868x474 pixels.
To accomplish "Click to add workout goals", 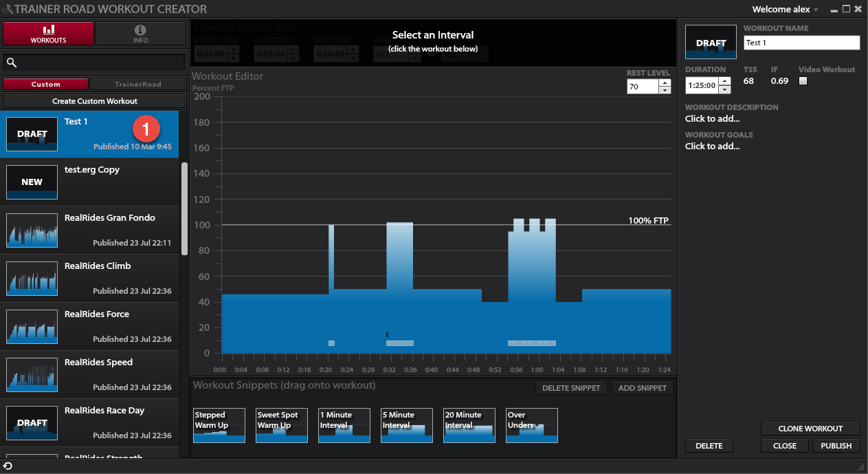I will pos(713,147).
